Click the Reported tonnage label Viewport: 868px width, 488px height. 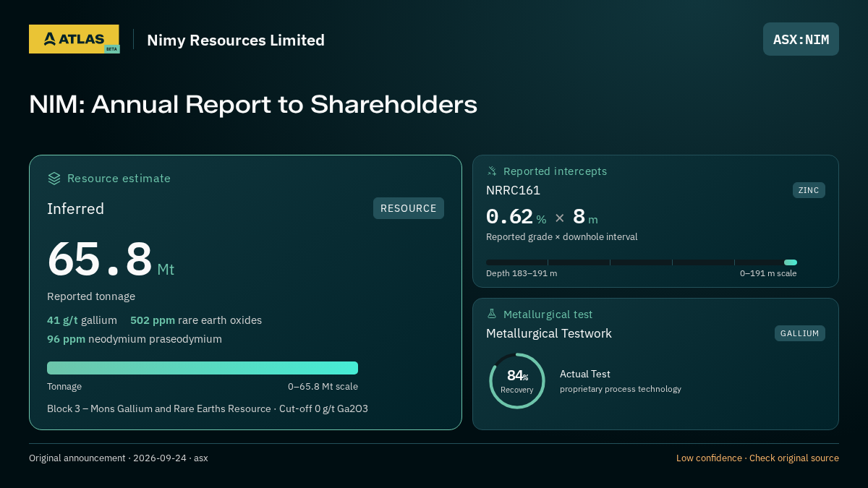91,296
